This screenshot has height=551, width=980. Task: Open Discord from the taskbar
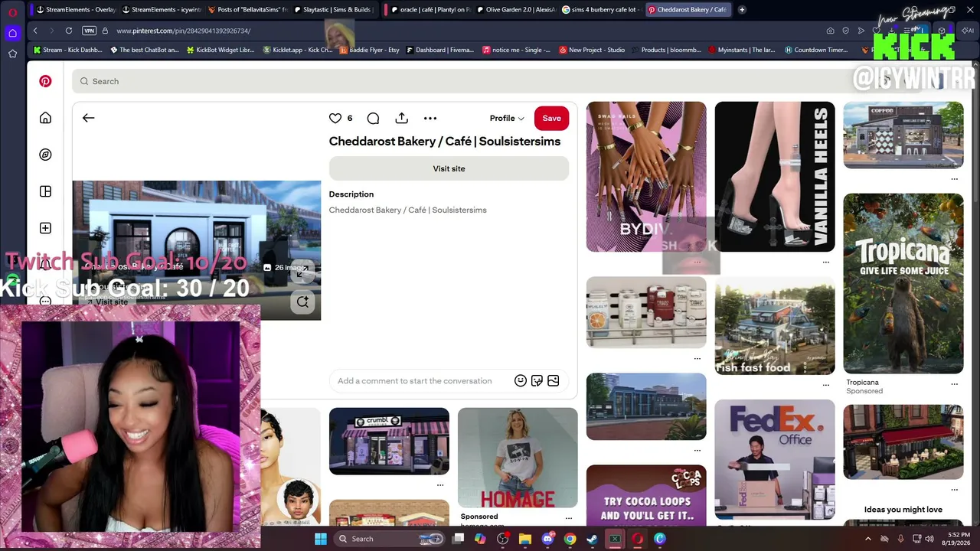click(547, 539)
